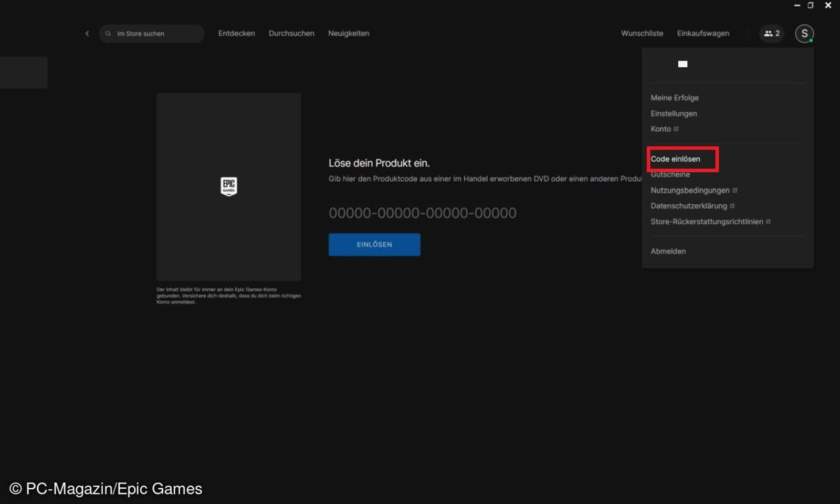Image resolution: width=840 pixels, height=504 pixels.
Task: Select Gutscheine from the account menu
Action: click(x=670, y=174)
